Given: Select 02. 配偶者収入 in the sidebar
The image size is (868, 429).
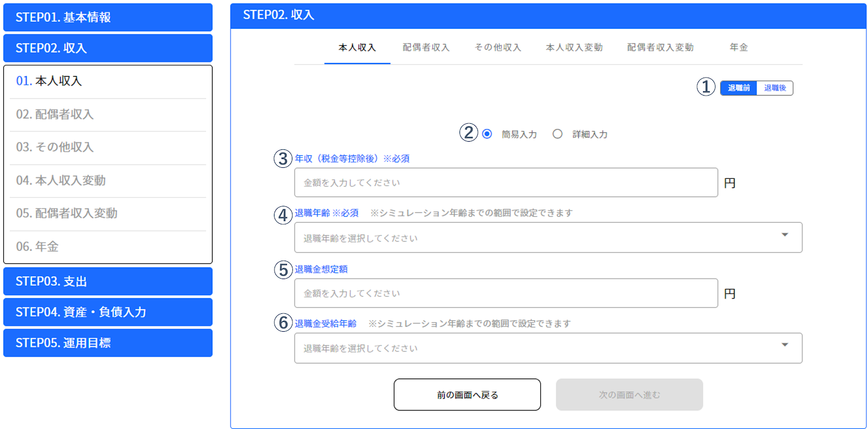Looking at the screenshot, I should tap(108, 115).
